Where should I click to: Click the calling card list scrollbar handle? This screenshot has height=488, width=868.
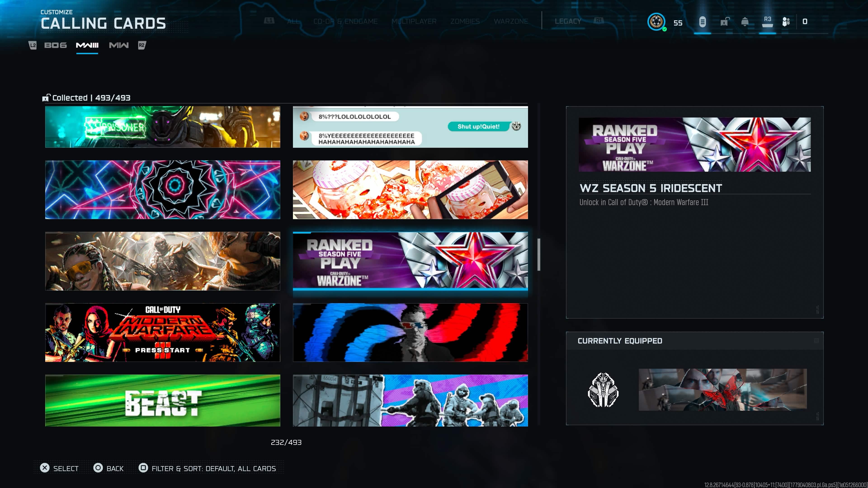[539, 255]
